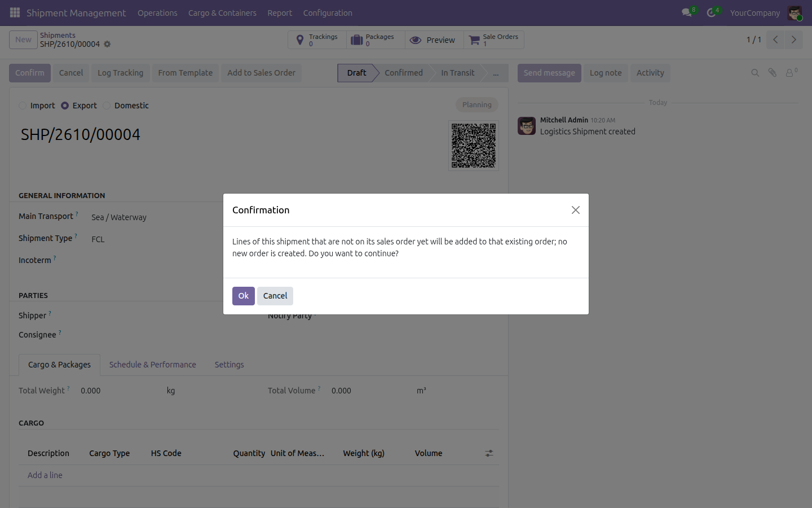Click the shipment Cancel button in toolbar
Viewport: 812px width, 508px height.
(71, 73)
